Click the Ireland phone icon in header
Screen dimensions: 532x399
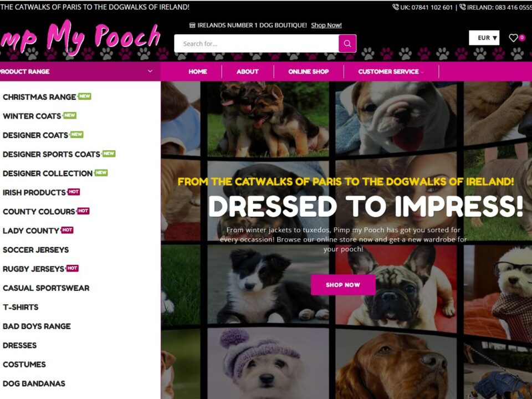pyautogui.click(x=462, y=7)
